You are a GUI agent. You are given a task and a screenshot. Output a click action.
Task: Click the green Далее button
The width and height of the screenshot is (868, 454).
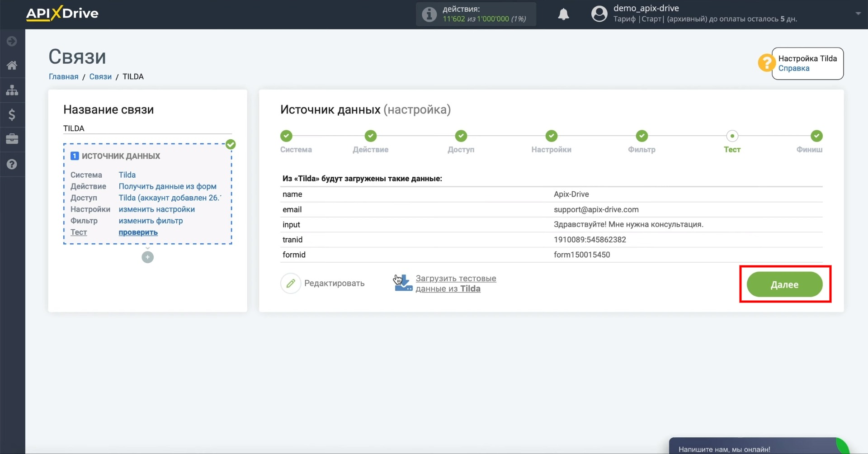pyautogui.click(x=784, y=284)
